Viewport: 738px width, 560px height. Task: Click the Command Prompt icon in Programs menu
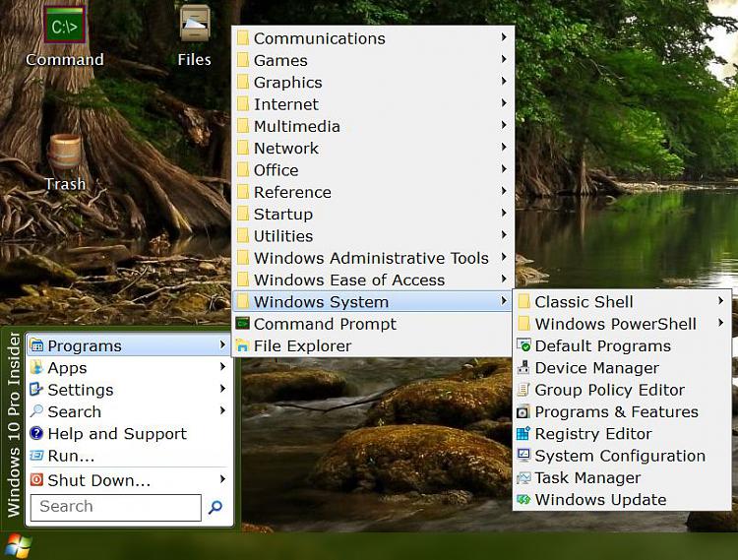243,324
